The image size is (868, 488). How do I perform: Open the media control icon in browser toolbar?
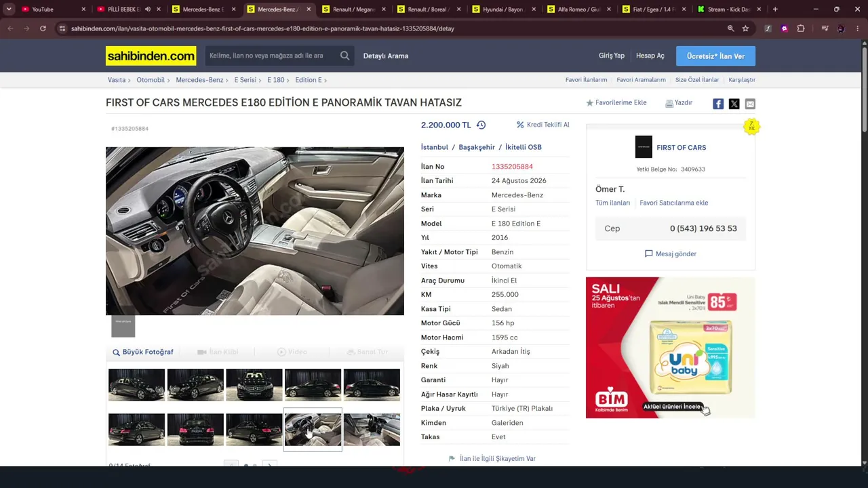pos(825,28)
